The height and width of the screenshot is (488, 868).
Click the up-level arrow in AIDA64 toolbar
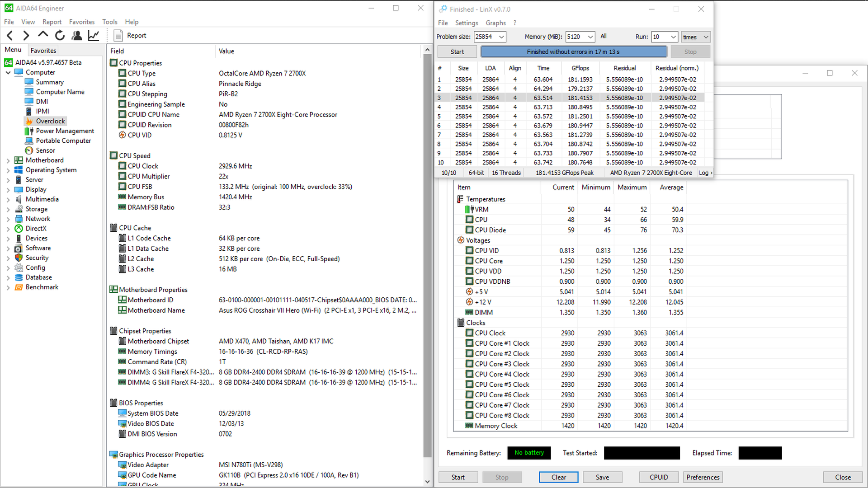click(x=43, y=35)
